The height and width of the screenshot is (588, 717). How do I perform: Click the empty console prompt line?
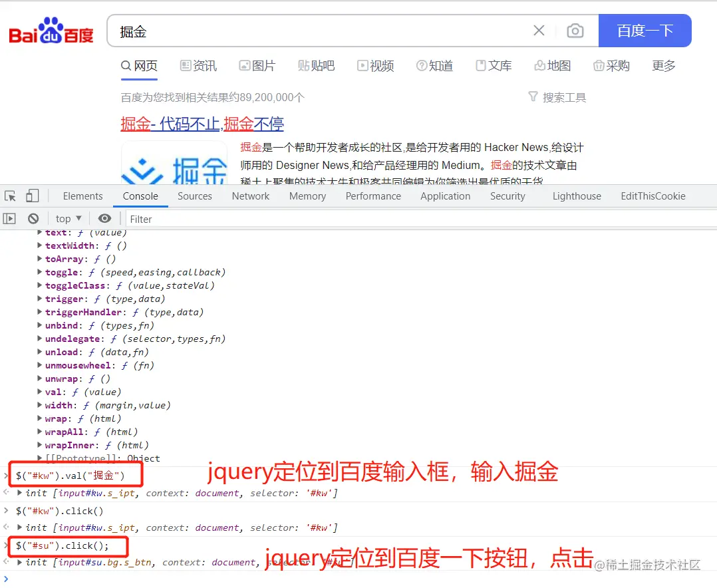click(x=358, y=579)
